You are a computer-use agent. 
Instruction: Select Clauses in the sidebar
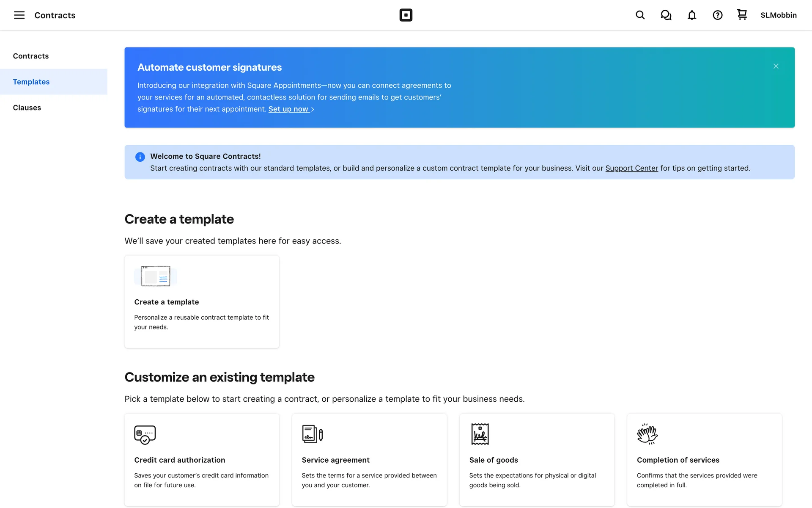27,108
